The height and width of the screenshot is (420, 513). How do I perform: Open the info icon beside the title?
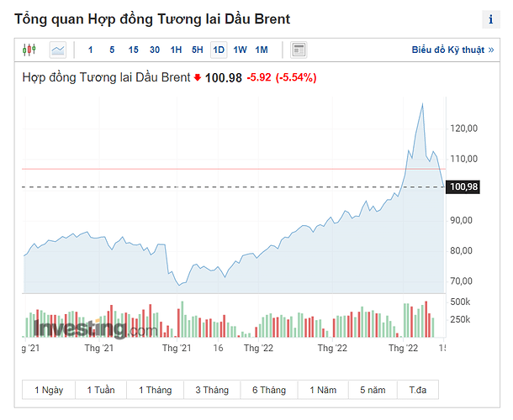click(491, 19)
